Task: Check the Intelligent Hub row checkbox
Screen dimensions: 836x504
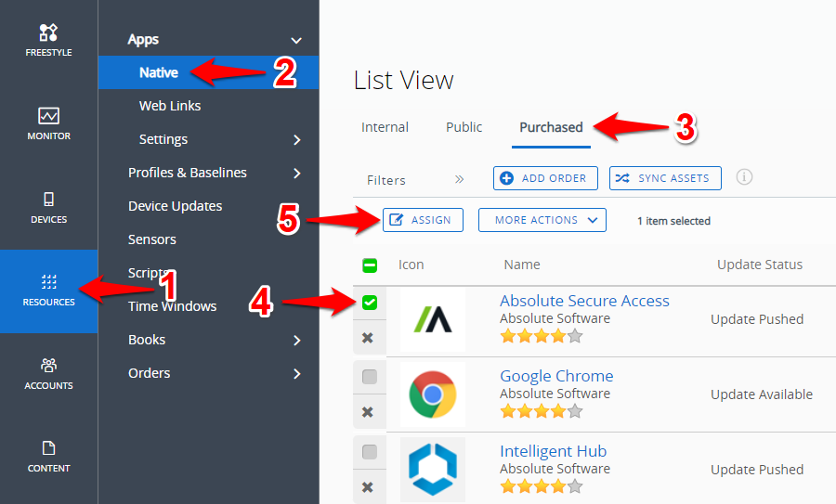Action: coord(370,452)
